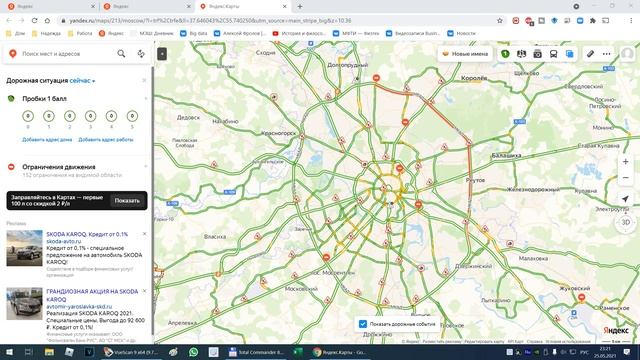Click the traffic score circle labeled 5
The width and height of the screenshot is (640, 360).
[x=132, y=116]
